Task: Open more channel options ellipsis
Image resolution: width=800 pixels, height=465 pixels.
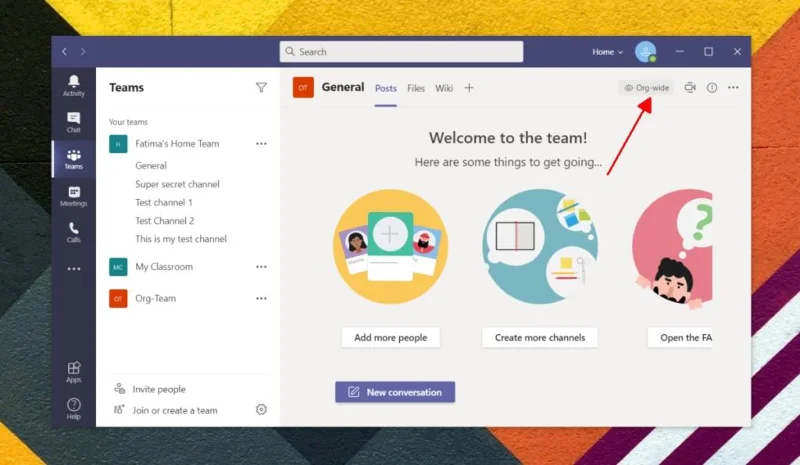Action: pos(733,88)
